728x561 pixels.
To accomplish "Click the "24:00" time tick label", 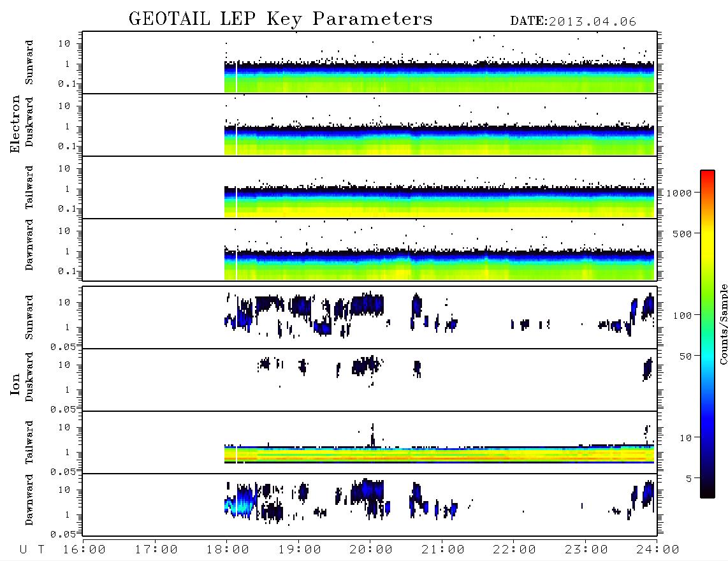I will coord(658,550).
